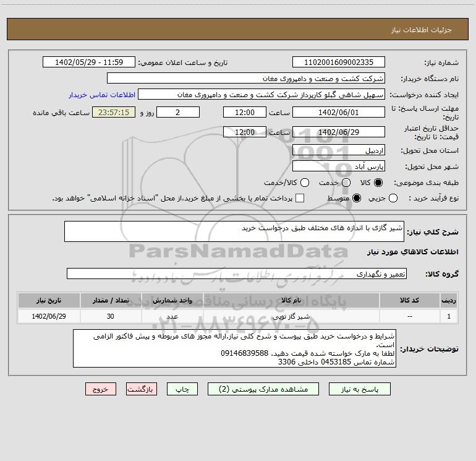The height and width of the screenshot is (461, 476).
Task: Click the remaining days field showing 2
Action: [178, 112]
